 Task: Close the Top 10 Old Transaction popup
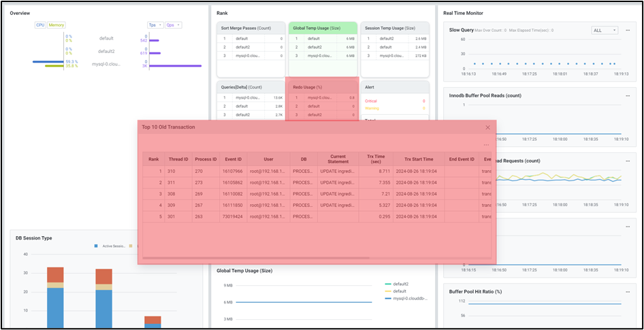click(487, 127)
